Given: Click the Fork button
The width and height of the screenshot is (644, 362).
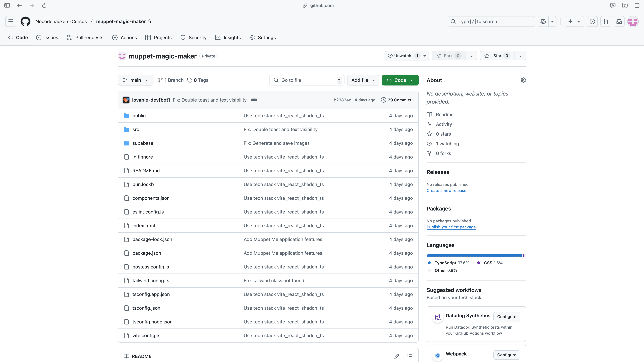Looking at the screenshot, I should (449, 56).
